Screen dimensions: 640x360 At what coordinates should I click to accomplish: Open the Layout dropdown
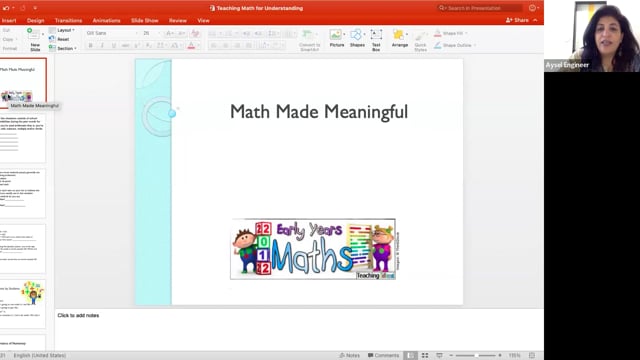[62, 30]
